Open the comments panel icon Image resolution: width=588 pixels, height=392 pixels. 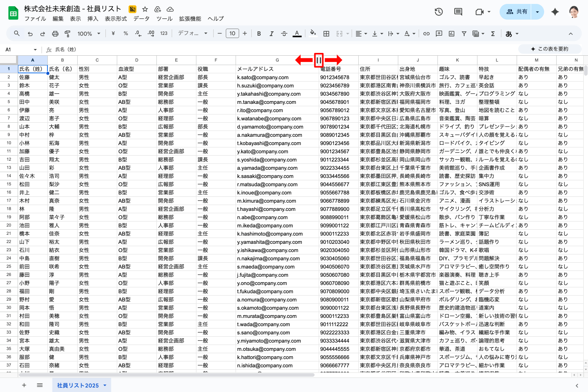point(458,12)
